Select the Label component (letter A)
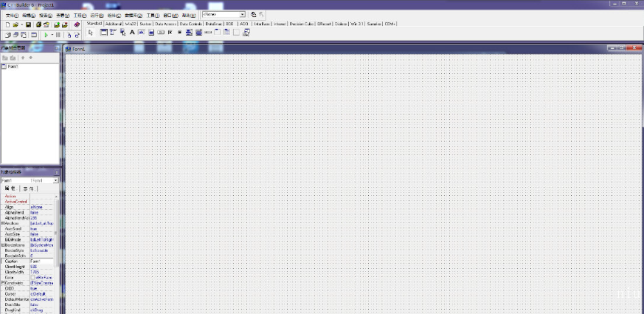This screenshot has height=314, width=644. [132, 33]
